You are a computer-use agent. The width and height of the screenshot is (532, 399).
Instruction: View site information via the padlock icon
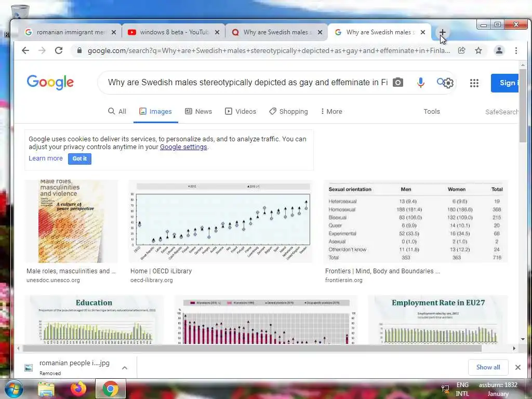79,50
